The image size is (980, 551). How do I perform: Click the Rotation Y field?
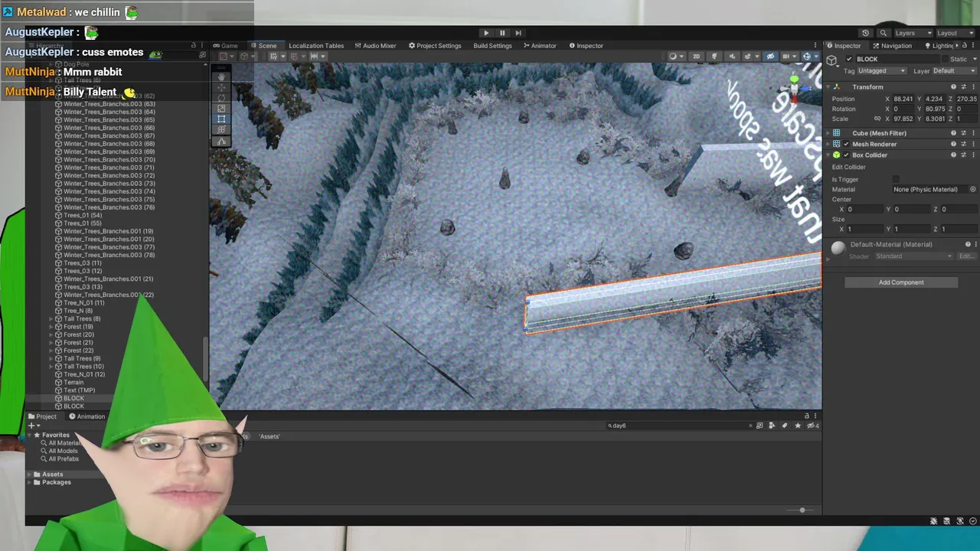click(935, 109)
